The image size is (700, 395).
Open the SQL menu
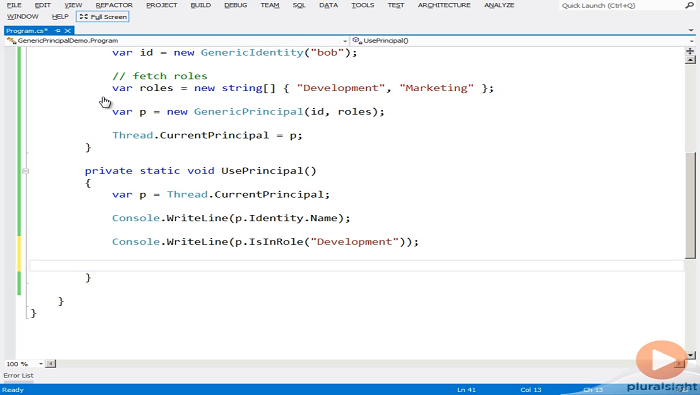[x=299, y=5]
